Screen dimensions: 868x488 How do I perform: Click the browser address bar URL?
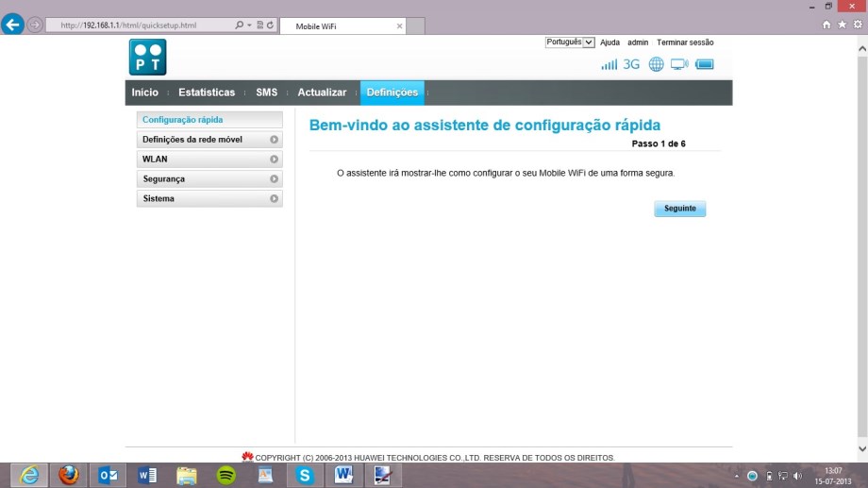point(142,25)
